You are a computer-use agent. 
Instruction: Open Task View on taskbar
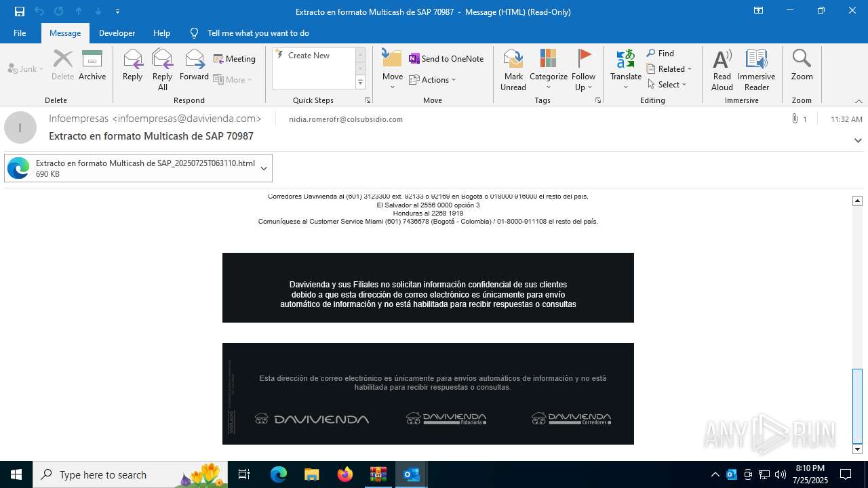click(x=244, y=474)
